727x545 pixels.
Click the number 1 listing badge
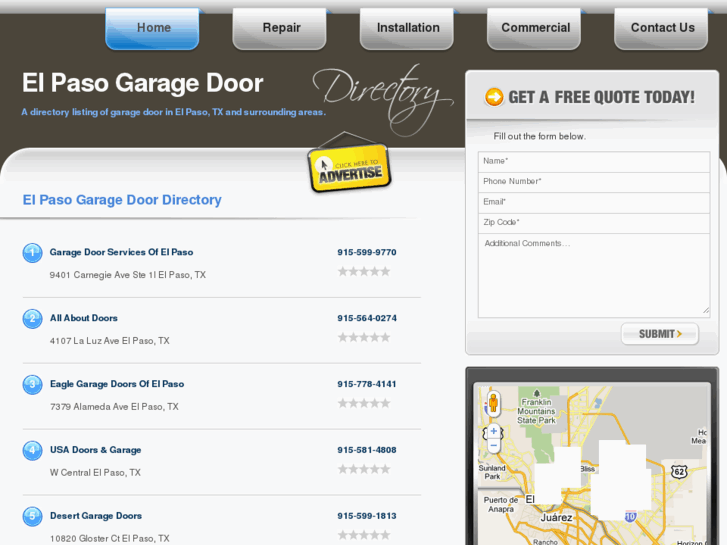point(32,253)
